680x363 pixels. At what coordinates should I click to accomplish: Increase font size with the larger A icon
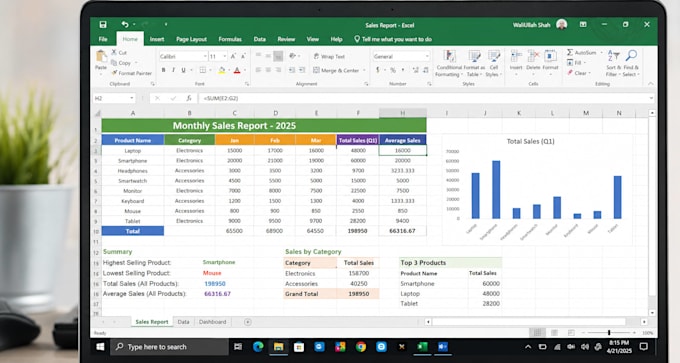click(x=233, y=56)
